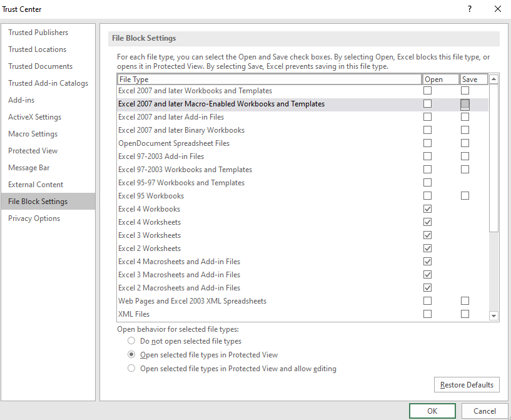Select the Excel 2007 and later Binary Workbooks text
511x420 pixels.
[181, 130]
